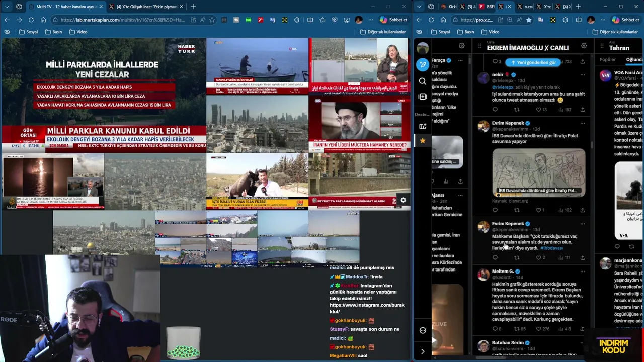
Task: Open new tab in right browser
Action: point(578,7)
